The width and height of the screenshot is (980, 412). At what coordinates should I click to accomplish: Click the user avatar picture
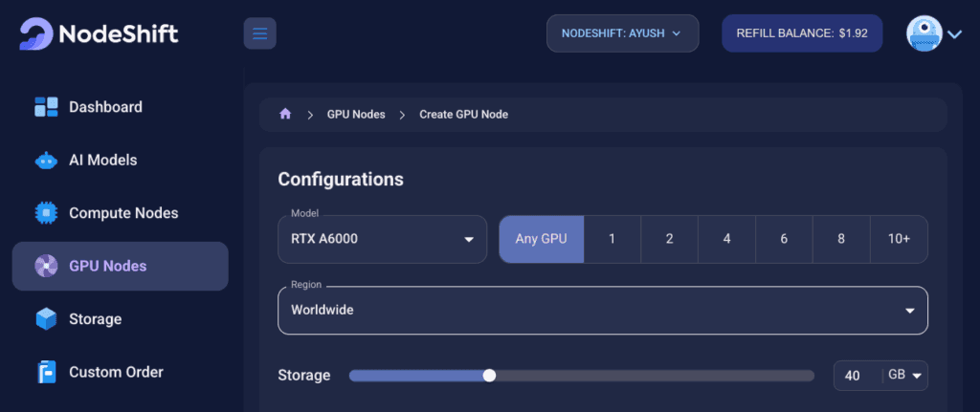pos(924,33)
